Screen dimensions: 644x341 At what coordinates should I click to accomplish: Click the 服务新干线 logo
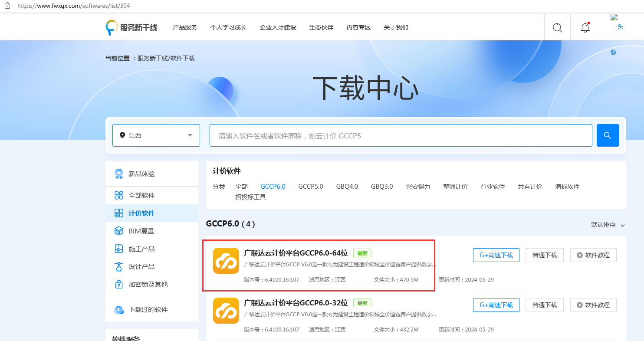131,27
